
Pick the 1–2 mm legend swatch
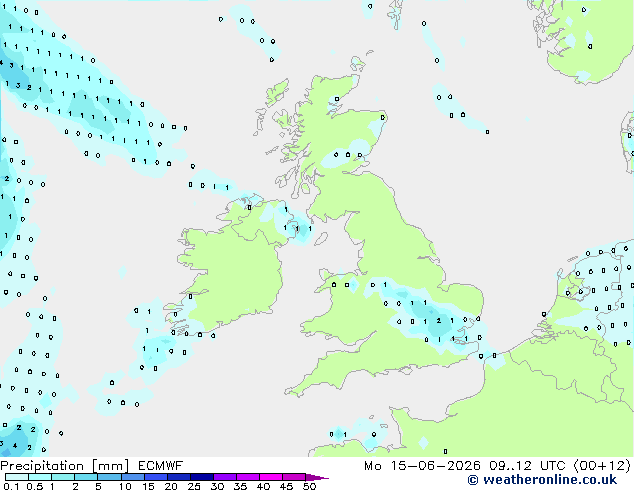[x=63, y=477]
